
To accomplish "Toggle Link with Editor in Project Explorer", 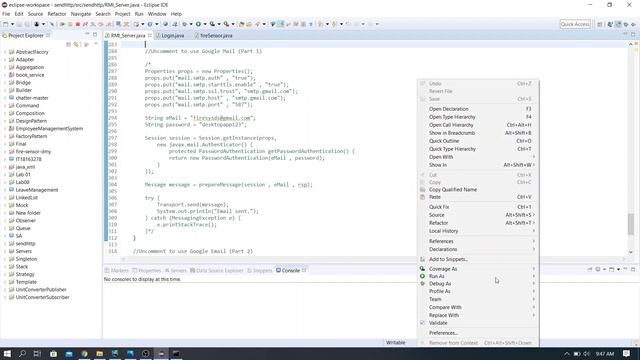I will point(76,44).
